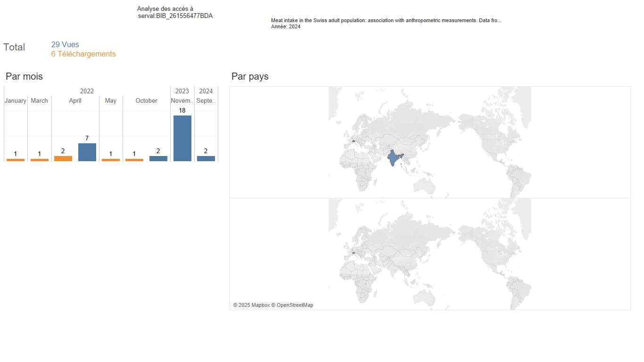Screen dimensions: 644x362
Task: Click the truncated Novem.. month header
Action: [x=182, y=101]
